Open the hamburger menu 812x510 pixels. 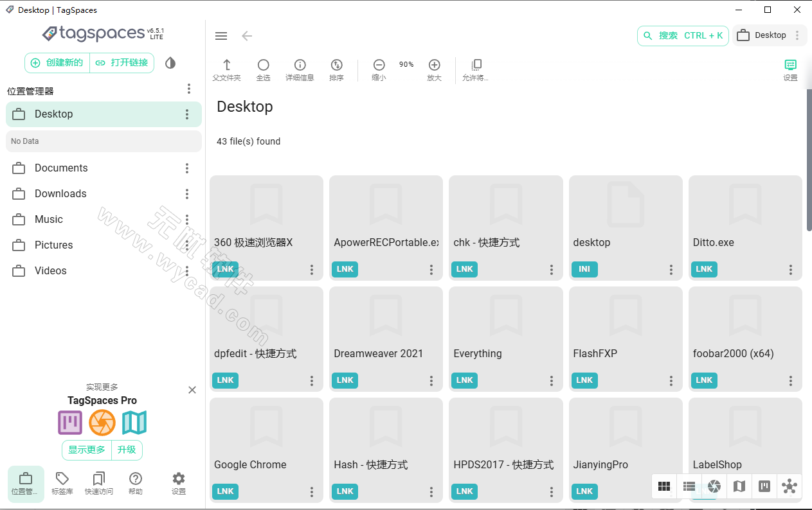[x=221, y=36]
